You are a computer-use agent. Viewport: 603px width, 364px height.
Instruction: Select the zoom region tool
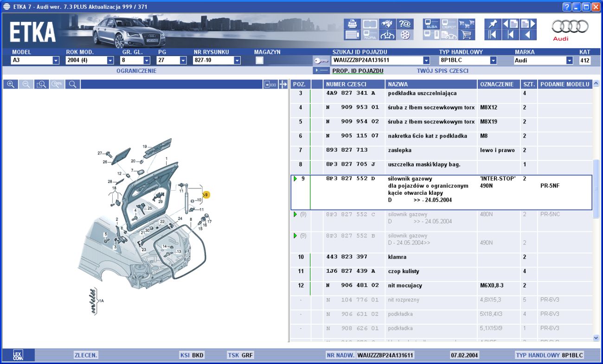coord(42,84)
